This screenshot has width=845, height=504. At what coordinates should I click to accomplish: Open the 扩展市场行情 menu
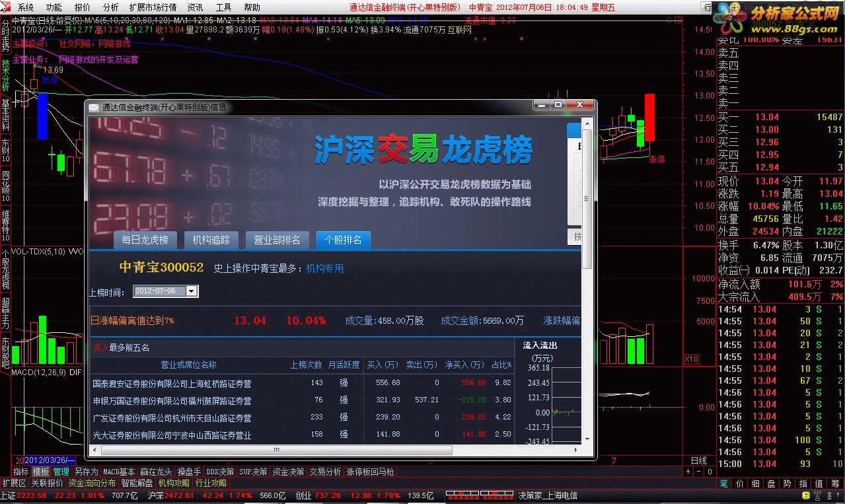pyautogui.click(x=153, y=7)
